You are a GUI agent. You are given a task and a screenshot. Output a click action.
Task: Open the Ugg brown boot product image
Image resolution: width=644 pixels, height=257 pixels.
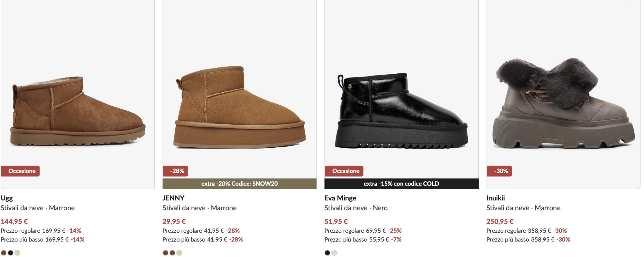click(x=78, y=111)
